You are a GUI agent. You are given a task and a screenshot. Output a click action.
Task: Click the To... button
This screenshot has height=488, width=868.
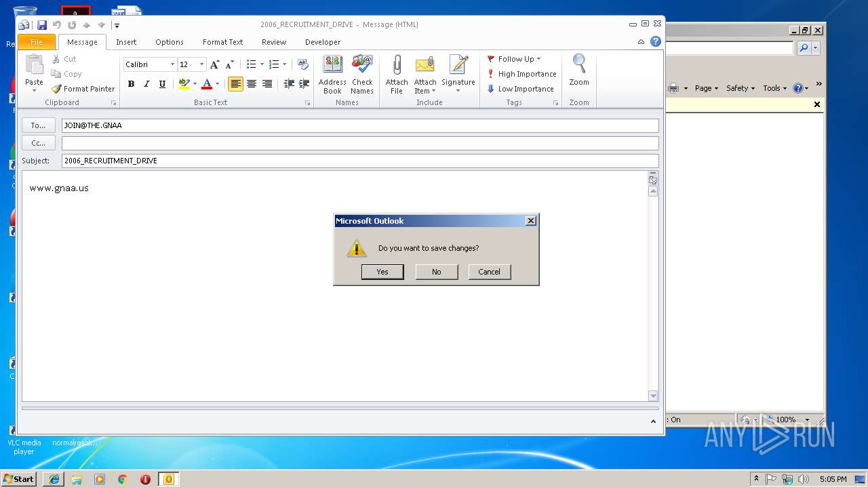(x=39, y=125)
